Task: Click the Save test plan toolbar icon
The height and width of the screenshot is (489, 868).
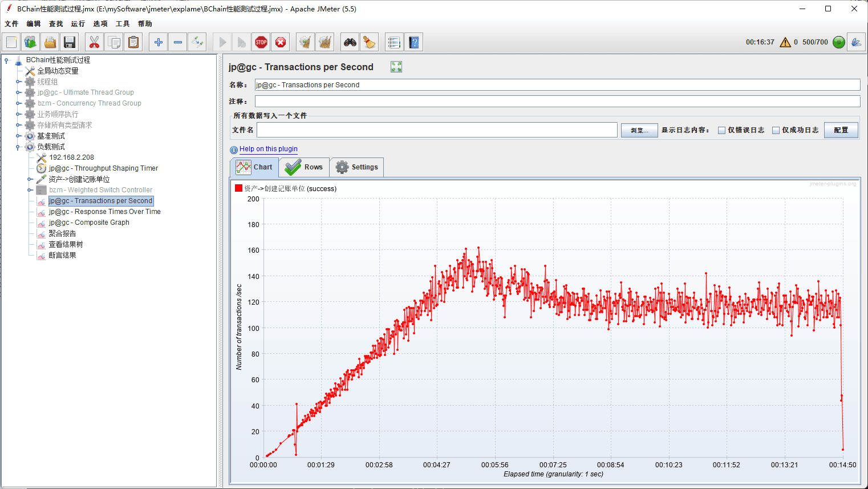Action: [x=70, y=42]
